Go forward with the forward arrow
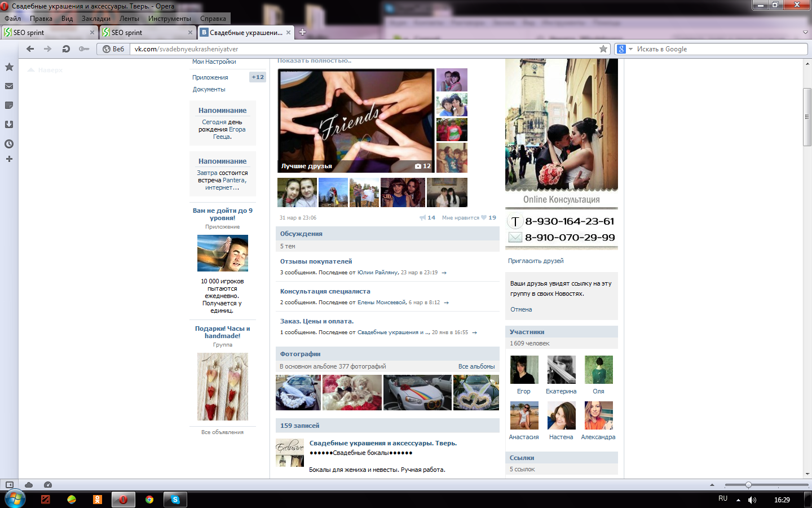Image resolution: width=812 pixels, height=508 pixels. pos(48,49)
